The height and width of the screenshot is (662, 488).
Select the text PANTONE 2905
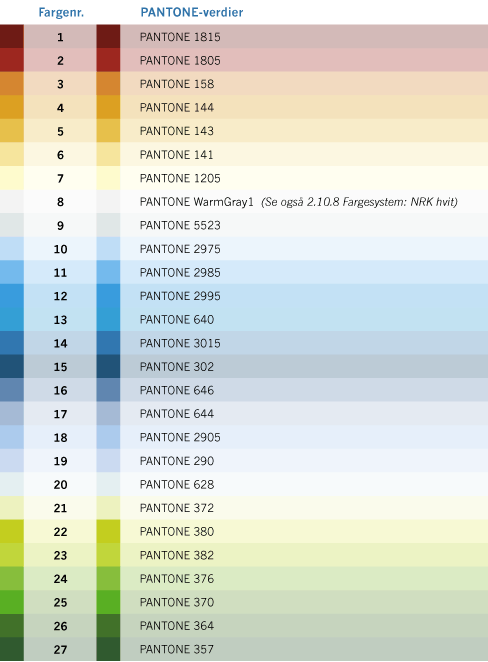[x=180, y=437]
